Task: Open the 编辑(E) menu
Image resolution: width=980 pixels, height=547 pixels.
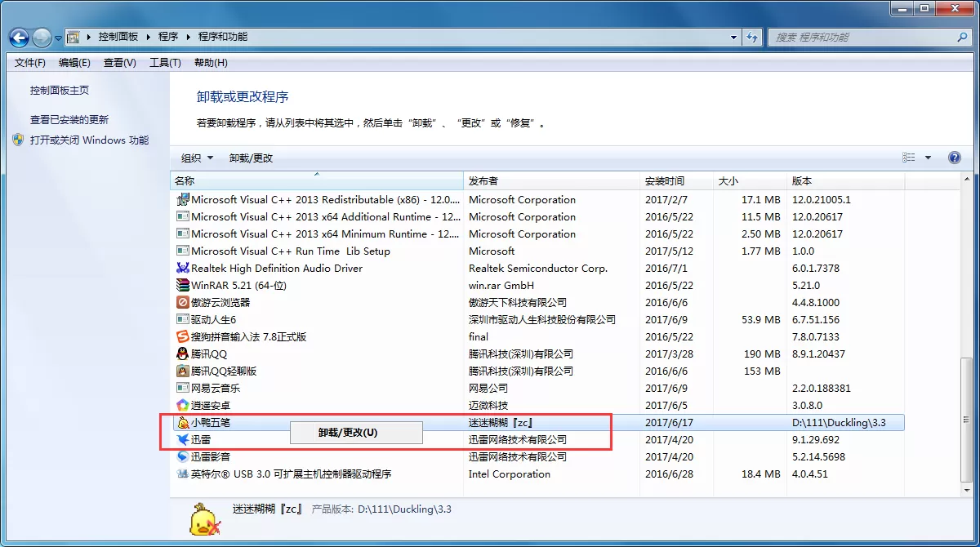Action: (x=74, y=63)
